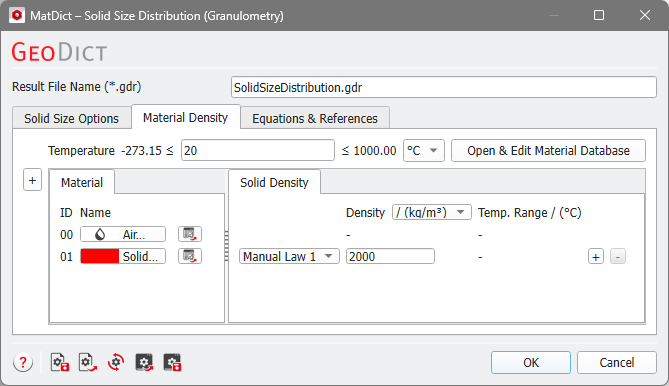Open Equations & References tab
This screenshot has height=386, width=669.
[x=315, y=118]
